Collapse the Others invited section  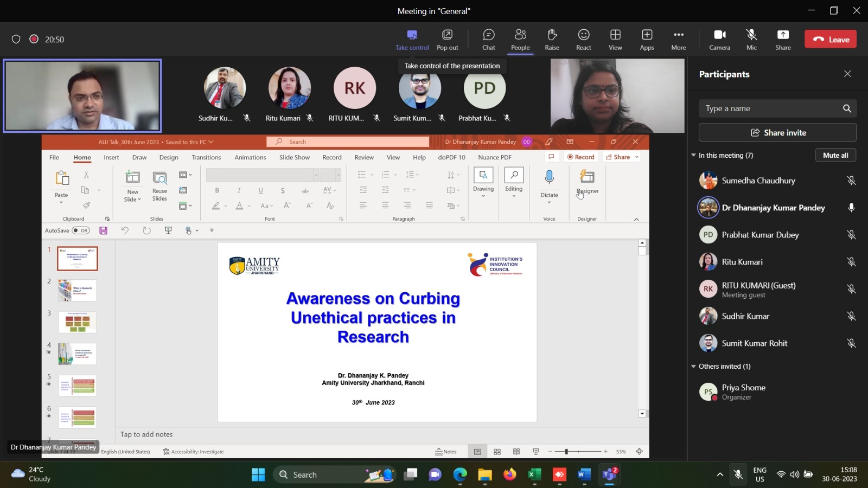693,367
